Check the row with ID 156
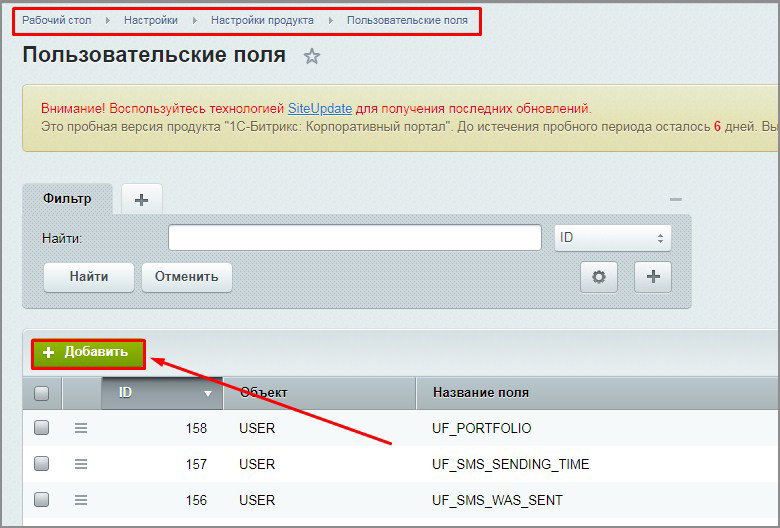The image size is (780, 528). tap(42, 500)
